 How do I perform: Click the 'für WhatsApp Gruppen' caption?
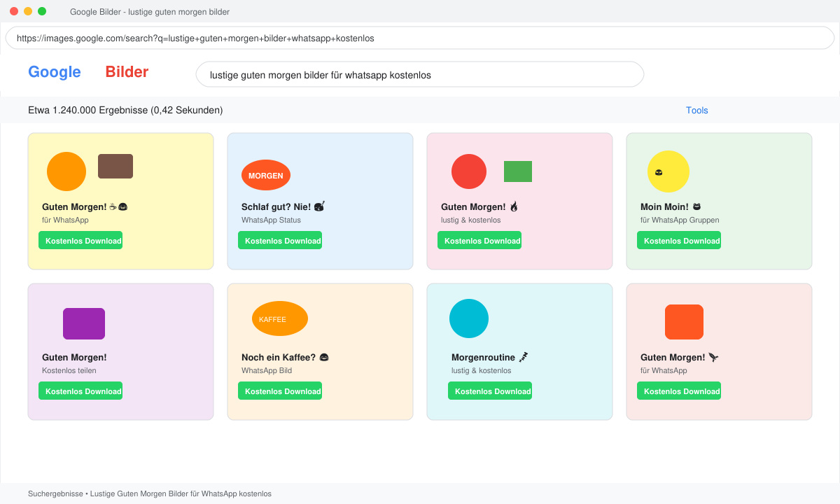(x=680, y=220)
